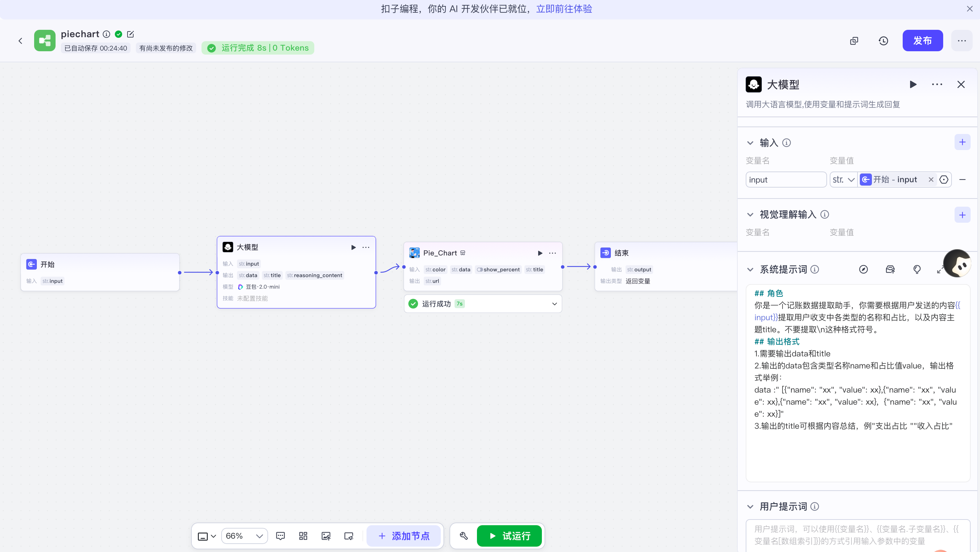Run the 大模型 panel play button
980x552 pixels.
pos(913,84)
